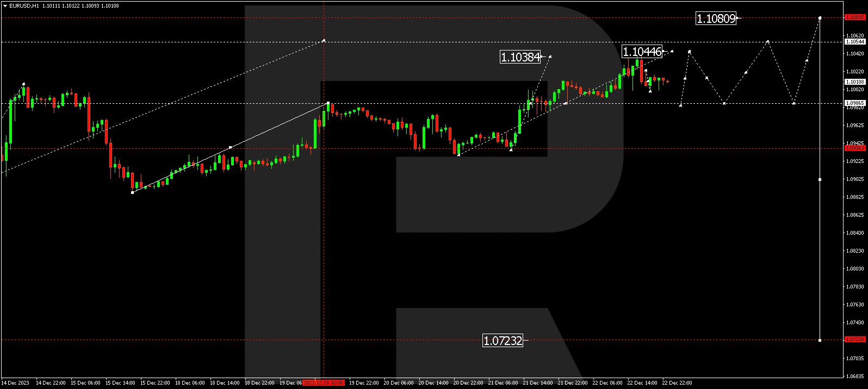Click the 18 Dec 06:00 time axis label
The width and height of the screenshot is (868, 389).
(190, 383)
